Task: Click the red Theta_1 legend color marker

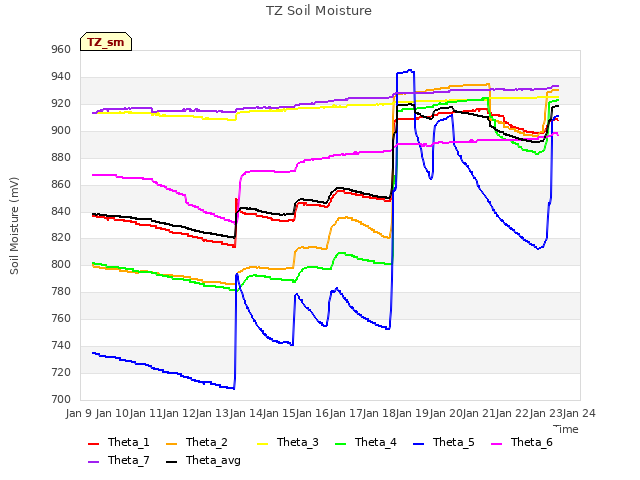Action: click(93, 444)
